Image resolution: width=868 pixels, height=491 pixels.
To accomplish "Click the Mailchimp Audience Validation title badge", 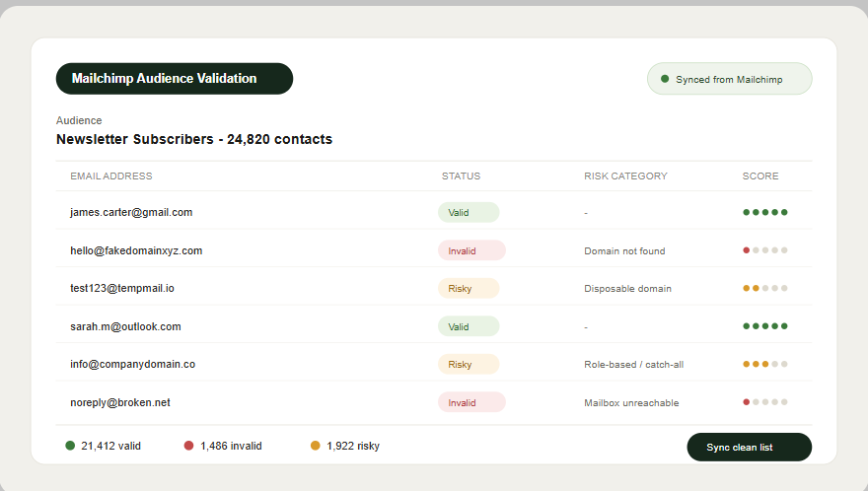I will click(175, 79).
